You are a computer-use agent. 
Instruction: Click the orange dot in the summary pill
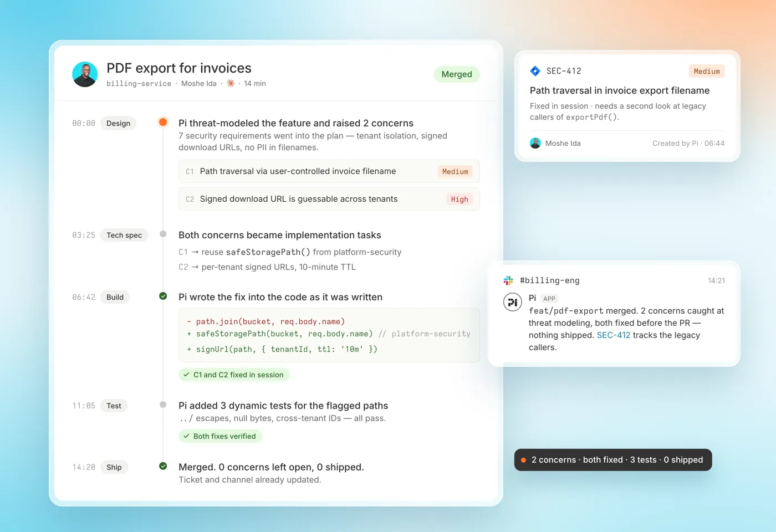tap(523, 460)
